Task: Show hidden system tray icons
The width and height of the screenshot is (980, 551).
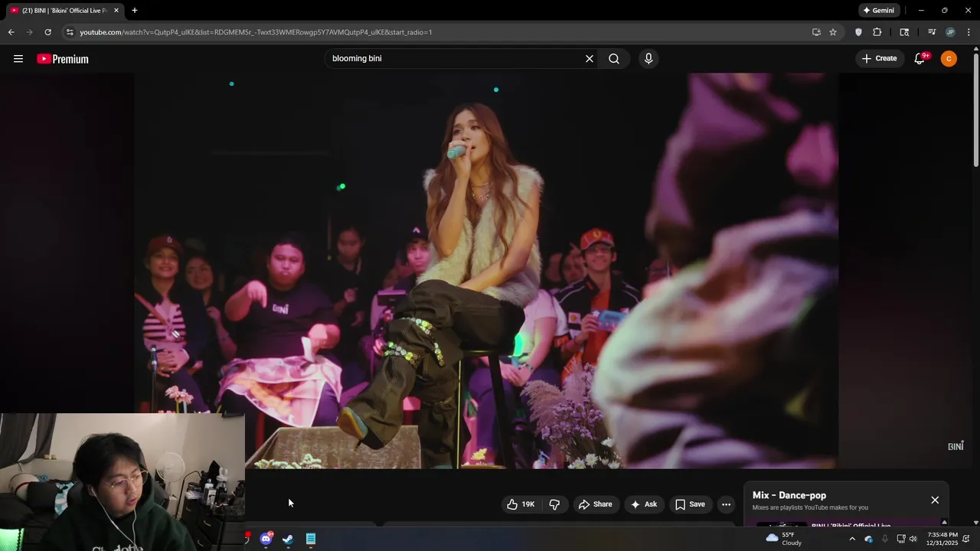Action: pos(852,539)
